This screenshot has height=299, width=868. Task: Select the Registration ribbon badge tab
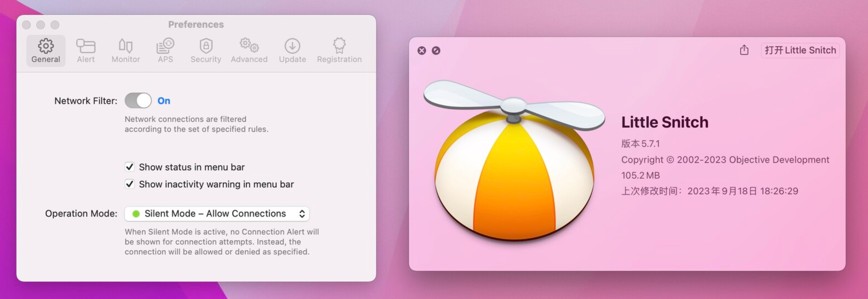(339, 51)
